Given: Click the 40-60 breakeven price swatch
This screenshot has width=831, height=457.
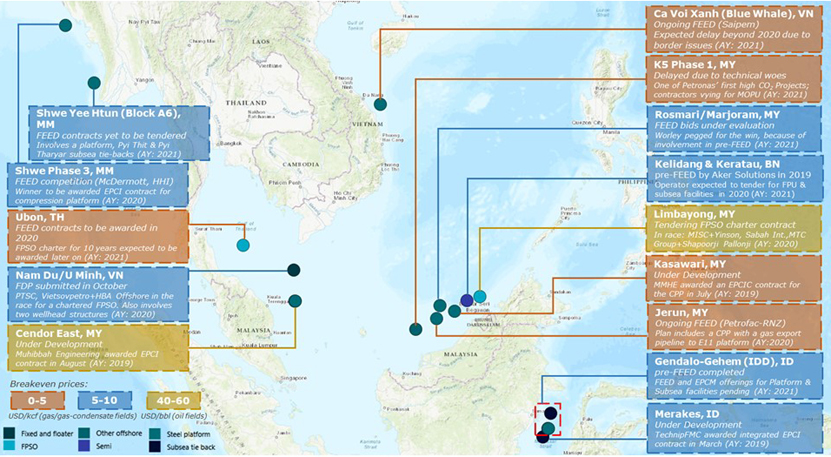Looking at the screenshot, I should pyautogui.click(x=173, y=400).
